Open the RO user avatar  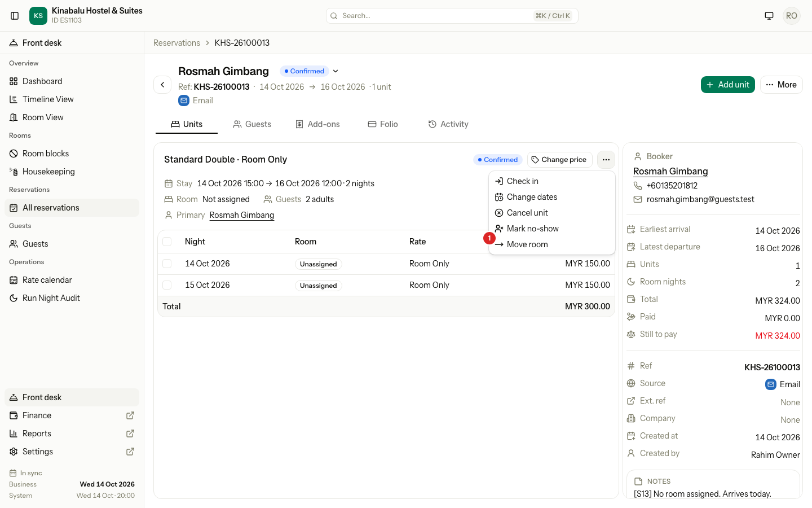pyautogui.click(x=792, y=16)
